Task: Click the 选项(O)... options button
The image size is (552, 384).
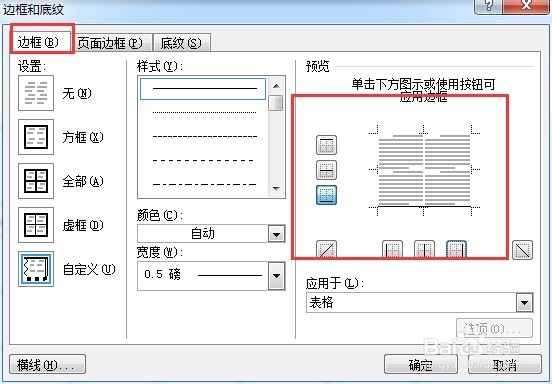Action: [x=494, y=328]
